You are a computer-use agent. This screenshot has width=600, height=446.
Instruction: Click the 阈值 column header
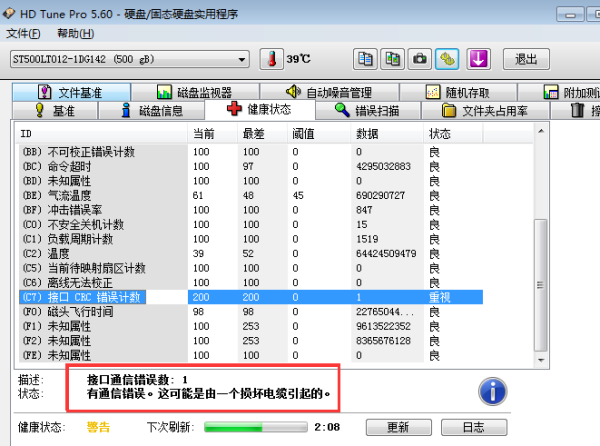319,134
